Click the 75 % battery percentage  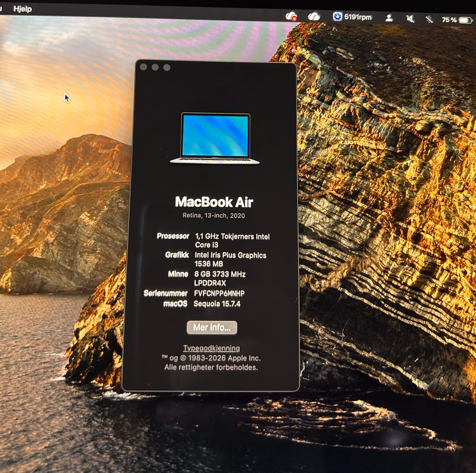tap(449, 20)
